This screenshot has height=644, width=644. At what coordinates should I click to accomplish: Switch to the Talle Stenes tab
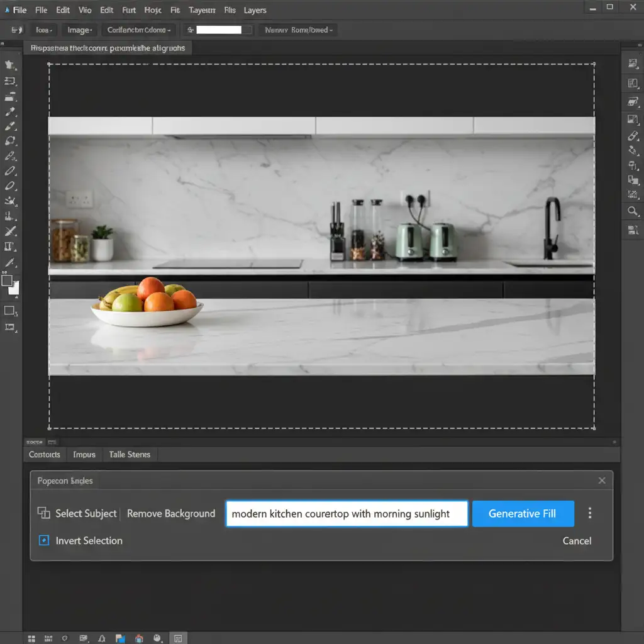click(130, 454)
